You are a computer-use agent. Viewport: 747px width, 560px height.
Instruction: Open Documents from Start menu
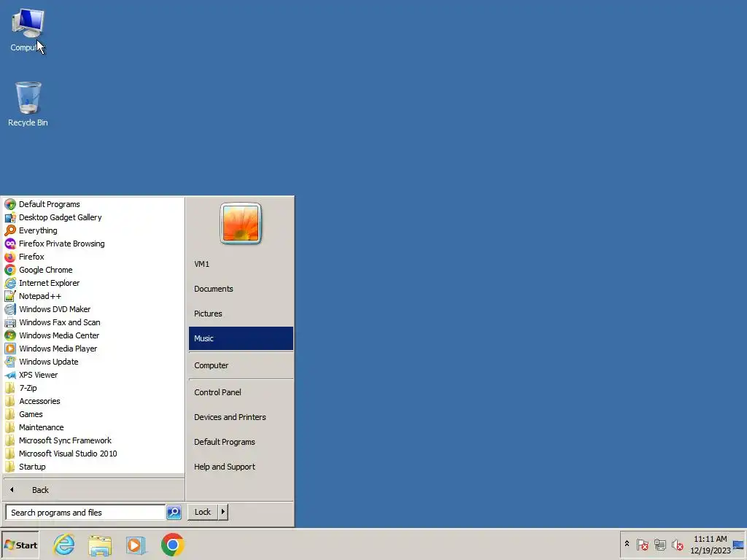(x=241, y=289)
